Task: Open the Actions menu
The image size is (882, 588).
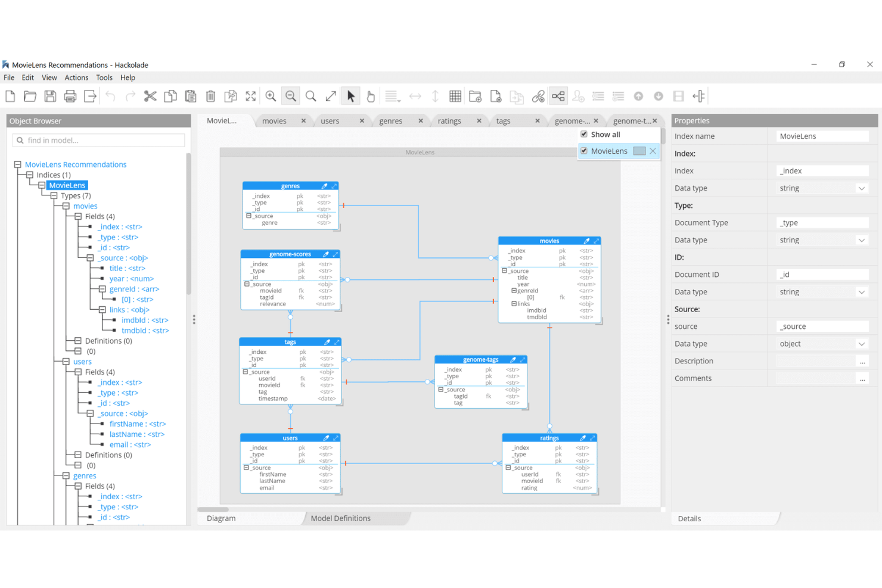Action: [76, 77]
